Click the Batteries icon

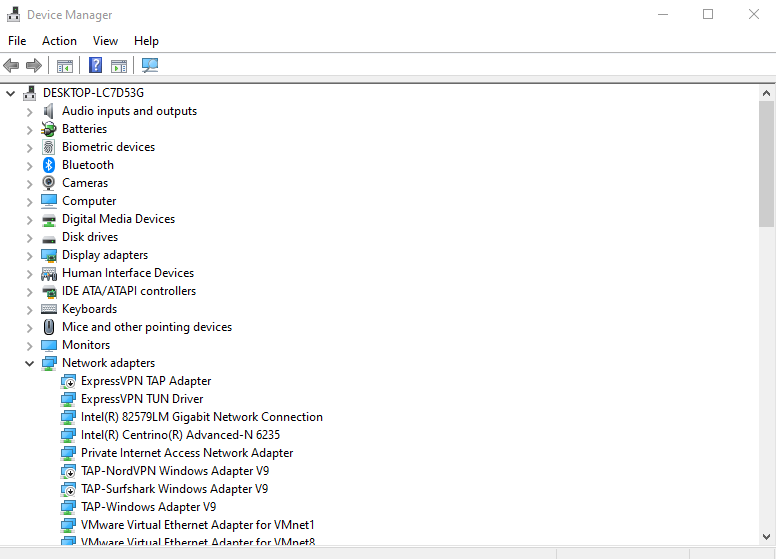[48, 129]
